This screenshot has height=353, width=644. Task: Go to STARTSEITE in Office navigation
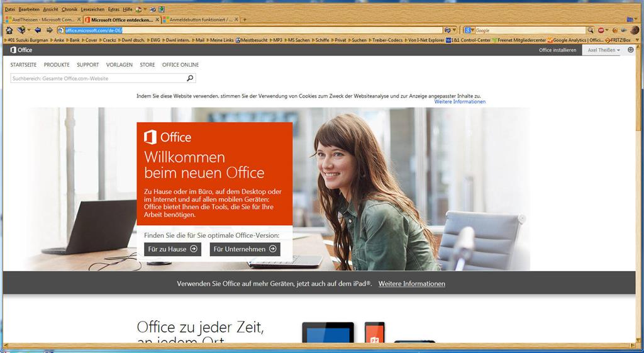point(23,65)
